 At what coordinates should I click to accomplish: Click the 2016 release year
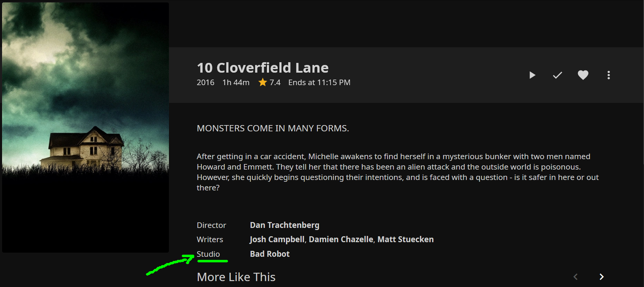205,82
